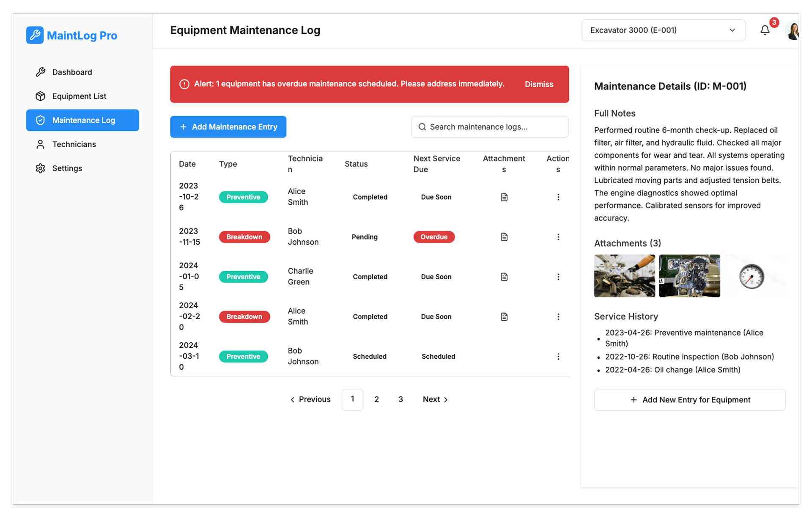Open Settings from sidebar
The image size is (812, 509).
coord(67,168)
